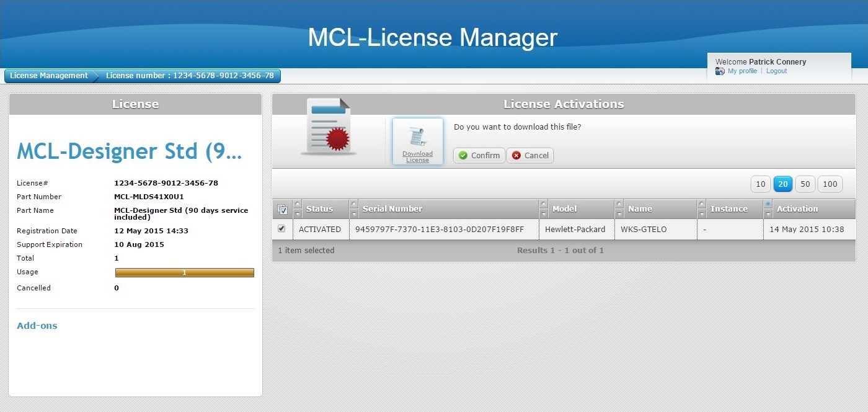Click the Usage progress bar

tap(185, 272)
